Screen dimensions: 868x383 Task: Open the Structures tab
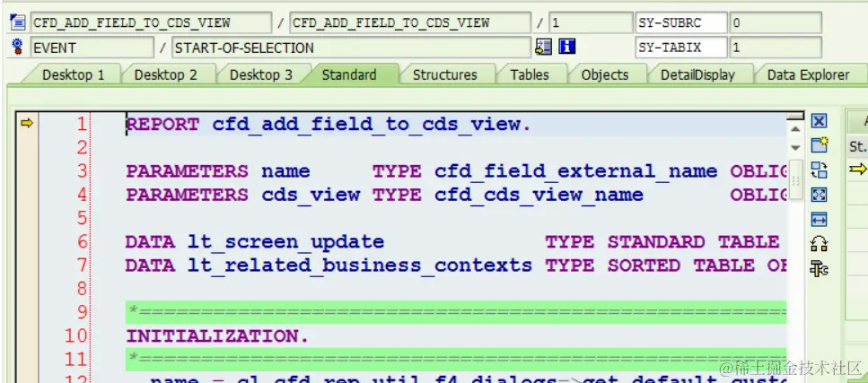[444, 74]
